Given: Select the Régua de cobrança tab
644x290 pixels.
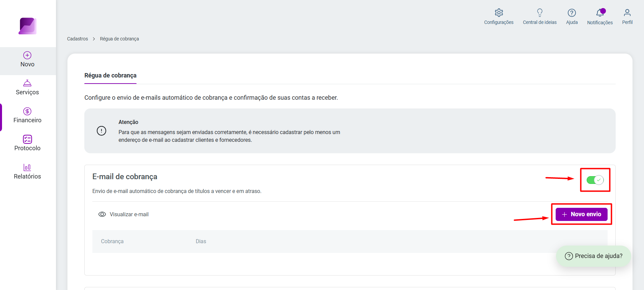Looking at the screenshot, I should 110,75.
